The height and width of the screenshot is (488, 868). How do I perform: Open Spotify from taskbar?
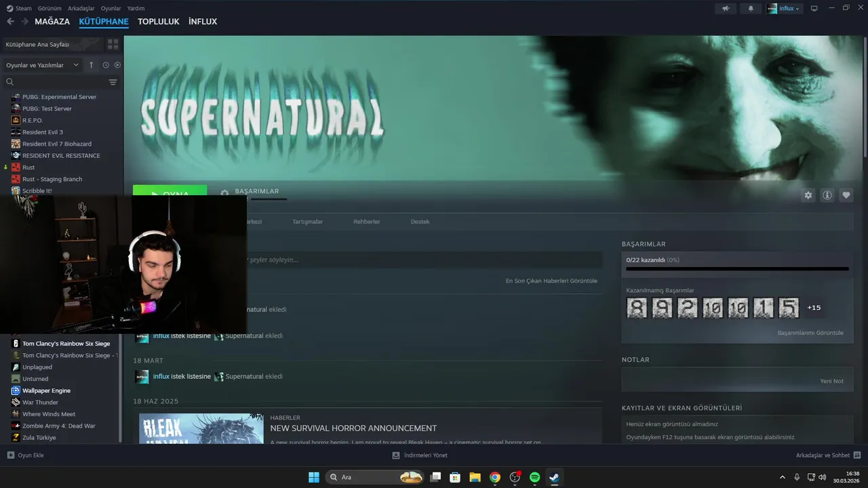pos(534,477)
